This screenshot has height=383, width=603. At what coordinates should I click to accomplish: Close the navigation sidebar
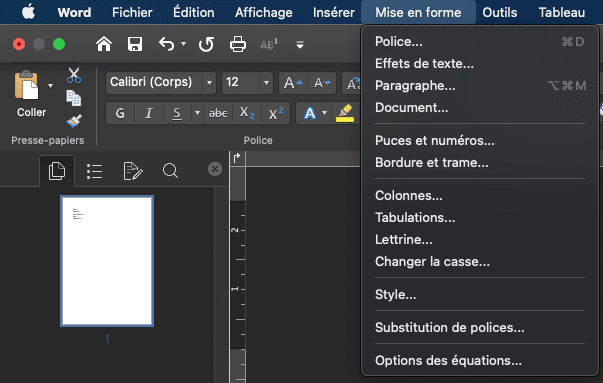pos(215,169)
